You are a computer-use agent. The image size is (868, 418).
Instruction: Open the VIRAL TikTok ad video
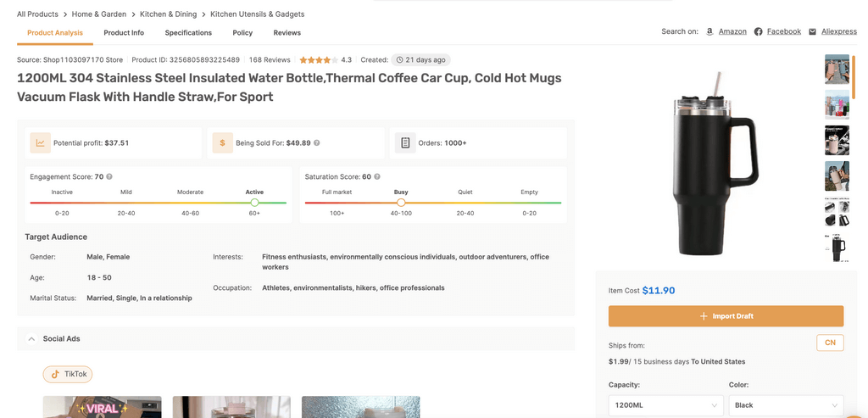103,407
